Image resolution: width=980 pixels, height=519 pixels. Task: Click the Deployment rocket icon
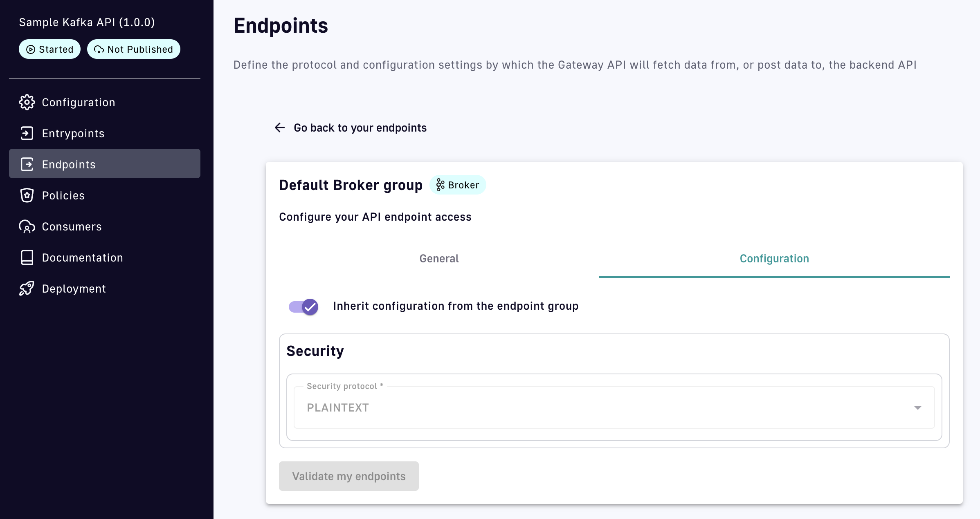tap(27, 289)
